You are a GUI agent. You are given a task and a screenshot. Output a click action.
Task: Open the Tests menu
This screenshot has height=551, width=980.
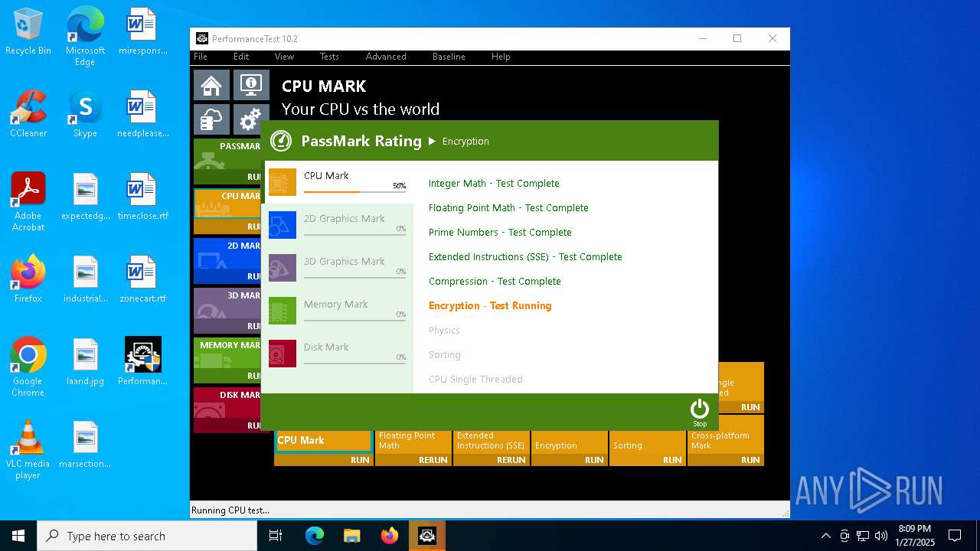(x=329, y=57)
